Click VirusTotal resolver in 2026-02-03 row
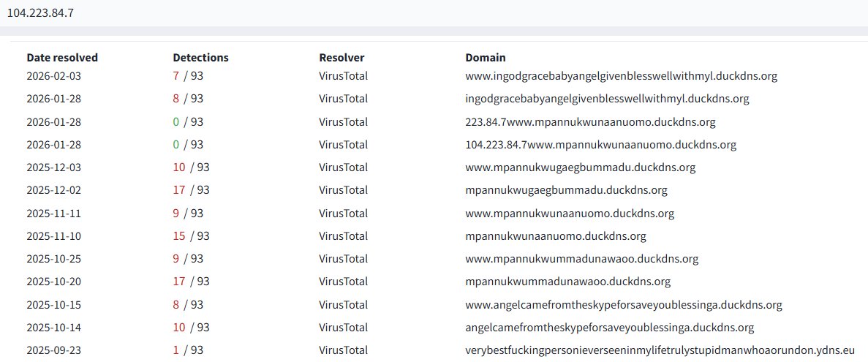The image size is (868, 362). pos(343,76)
